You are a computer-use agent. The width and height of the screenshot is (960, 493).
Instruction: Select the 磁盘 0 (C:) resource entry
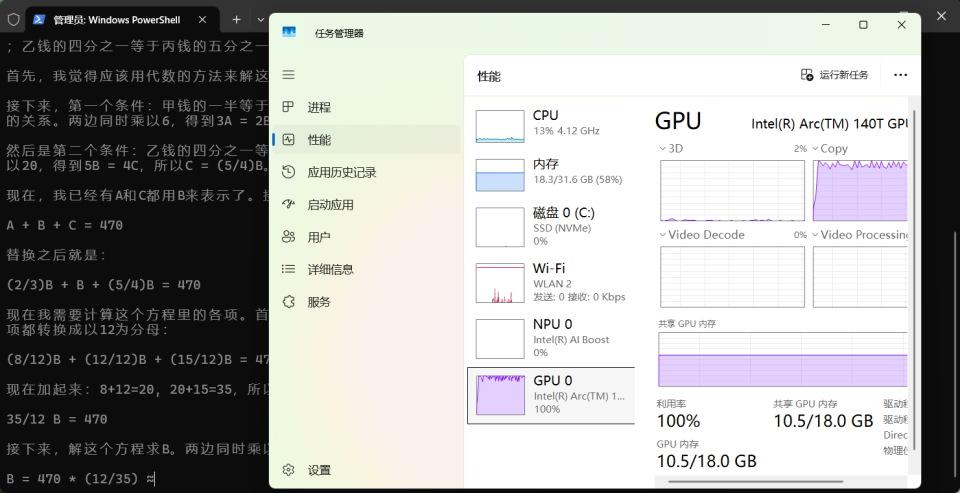click(x=551, y=226)
